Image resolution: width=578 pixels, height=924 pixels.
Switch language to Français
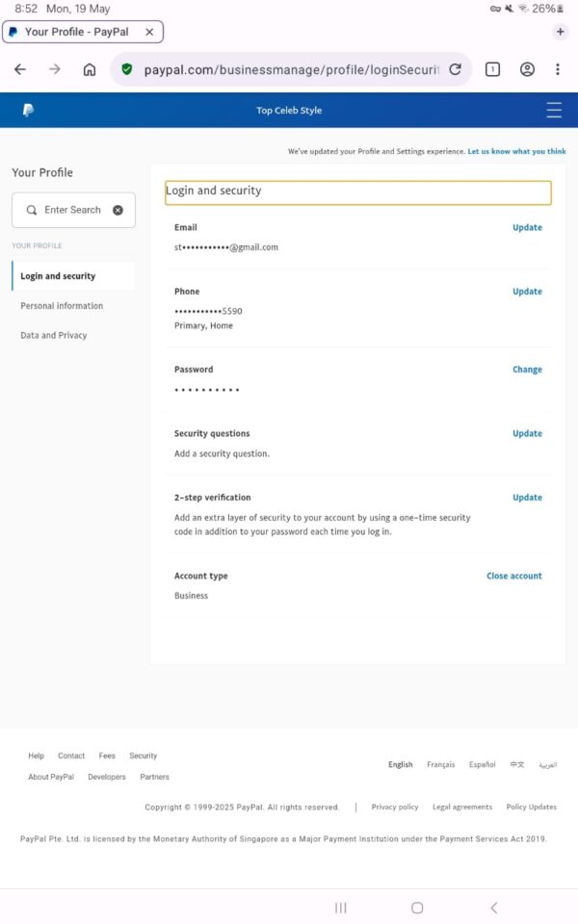[x=440, y=765]
